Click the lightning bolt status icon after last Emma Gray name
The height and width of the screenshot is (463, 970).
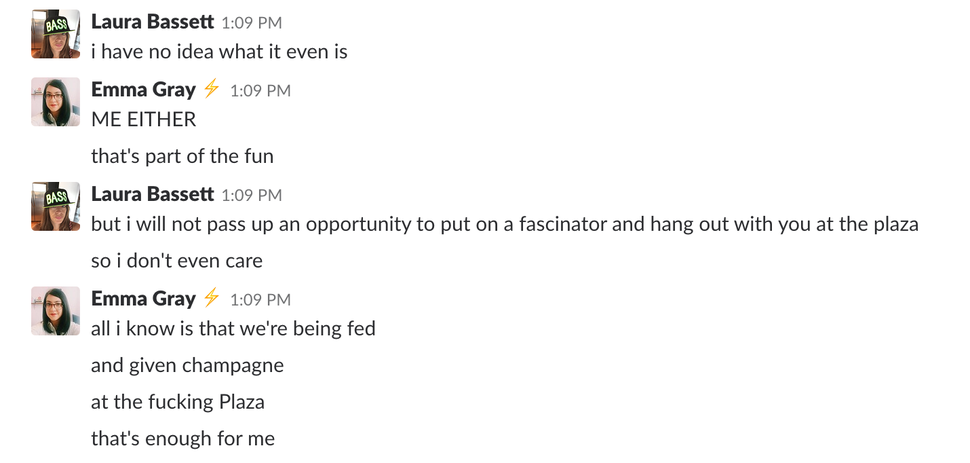tap(212, 298)
